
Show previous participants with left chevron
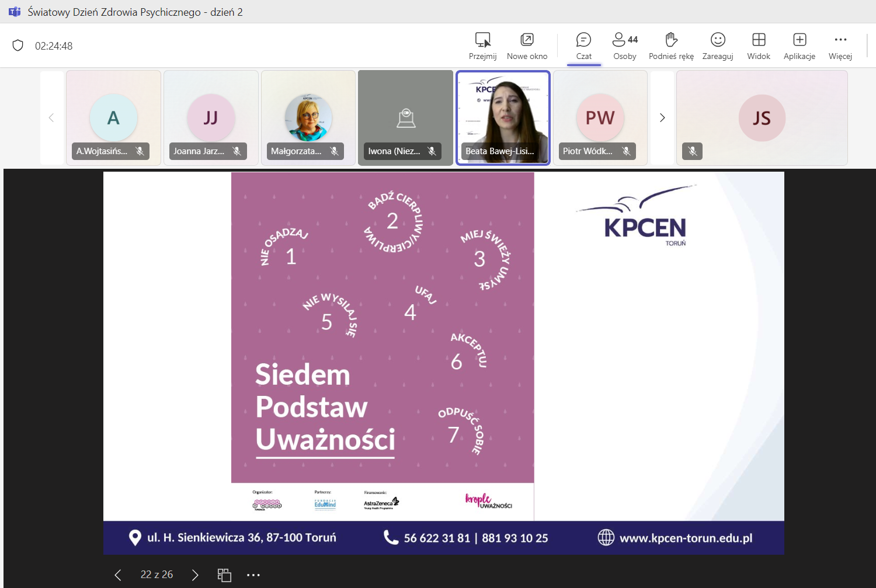tap(51, 118)
